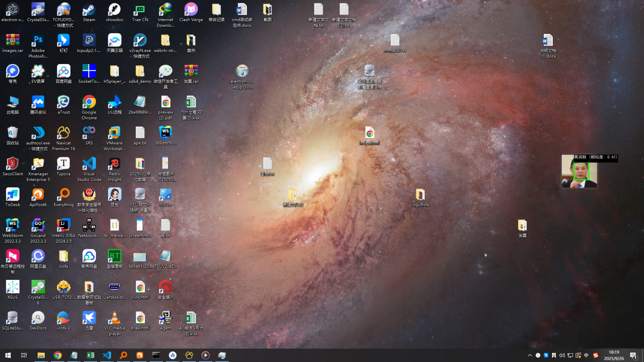The image size is (644, 362).
Task: Open the notification center button
Action: click(x=633, y=355)
